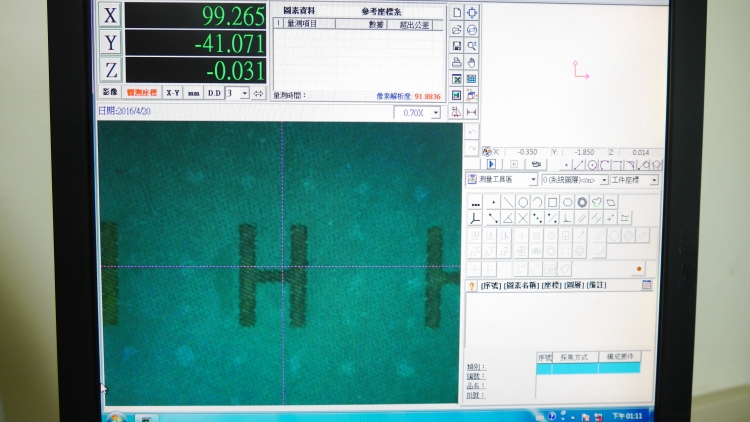The width and height of the screenshot is (750, 422).
Task: Select the pan hand tool
Action: [472, 62]
